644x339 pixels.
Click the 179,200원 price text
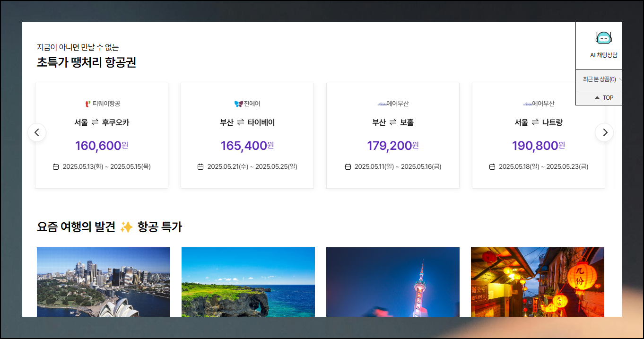click(393, 146)
